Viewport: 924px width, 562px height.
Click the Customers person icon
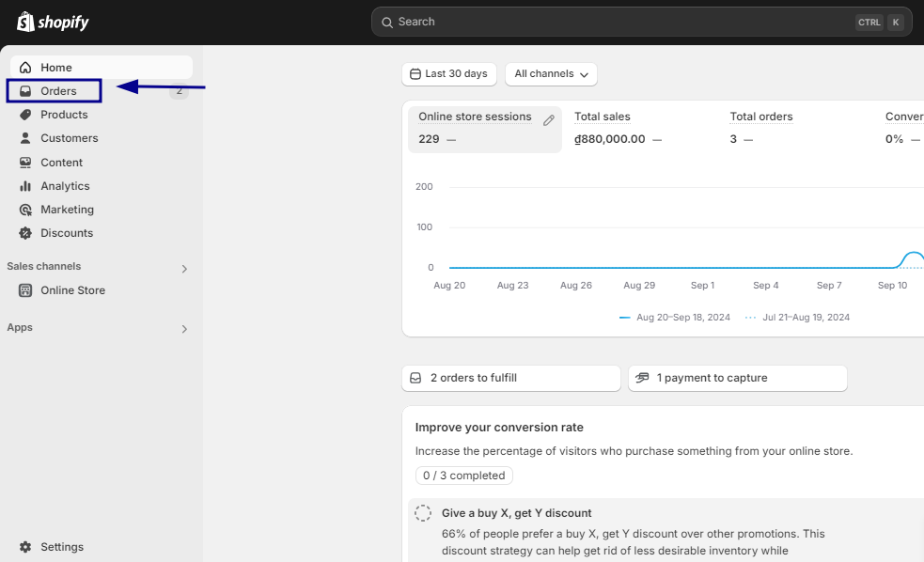pos(25,138)
